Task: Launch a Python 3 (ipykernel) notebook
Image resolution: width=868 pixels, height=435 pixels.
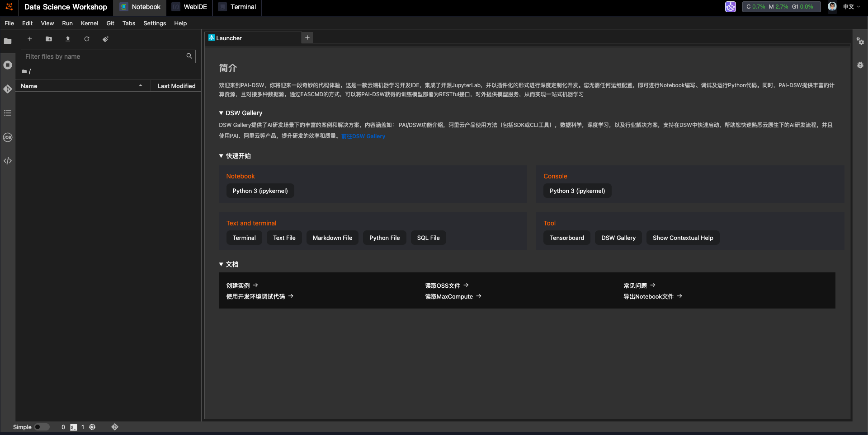Action: click(x=260, y=191)
